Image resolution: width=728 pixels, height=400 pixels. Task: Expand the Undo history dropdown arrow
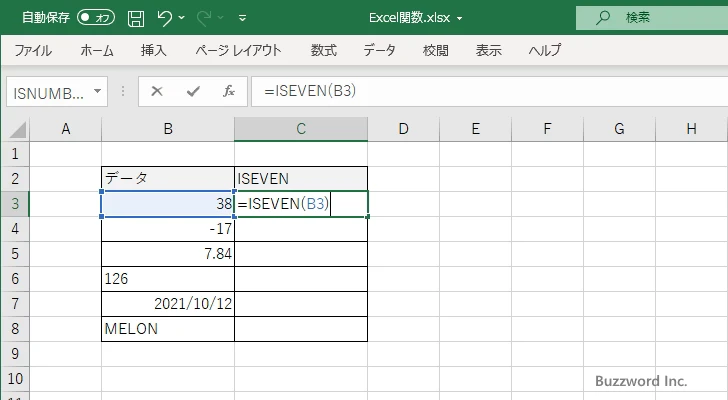(182, 18)
